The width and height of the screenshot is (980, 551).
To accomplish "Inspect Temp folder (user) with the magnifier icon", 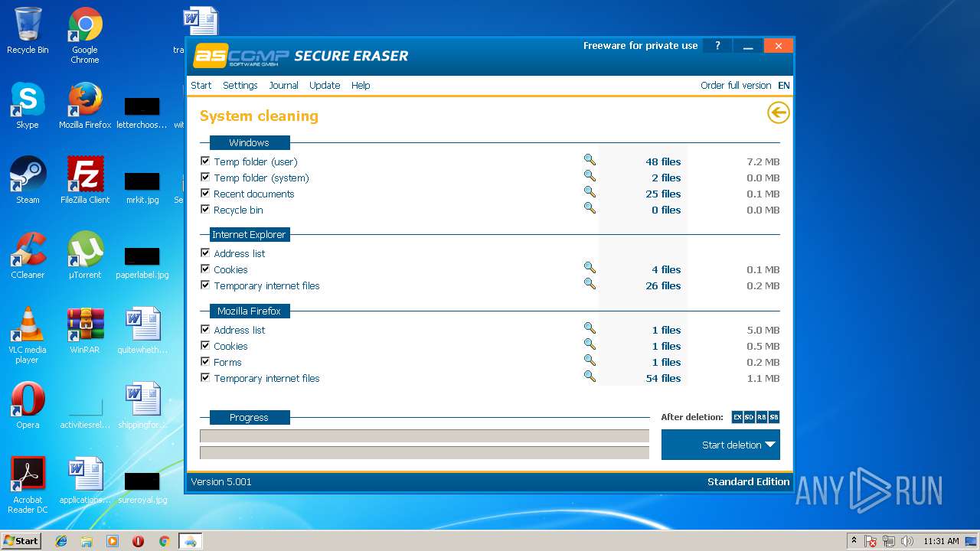I will 590,160.
